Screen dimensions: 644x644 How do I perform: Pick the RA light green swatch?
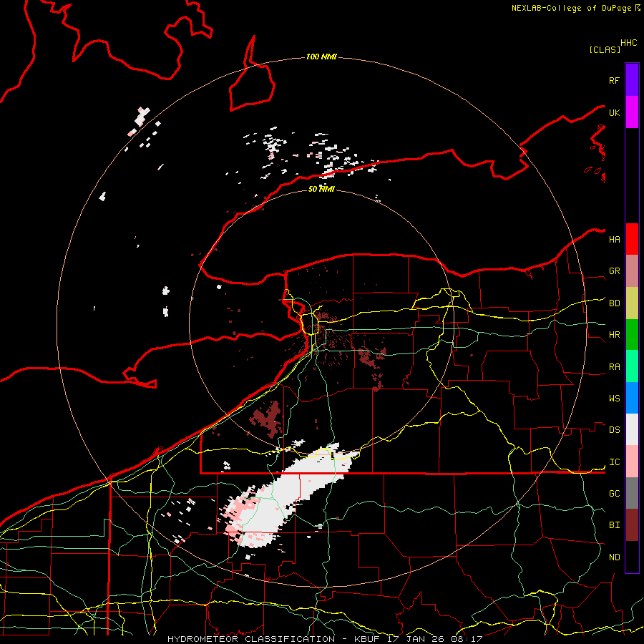[632, 366]
